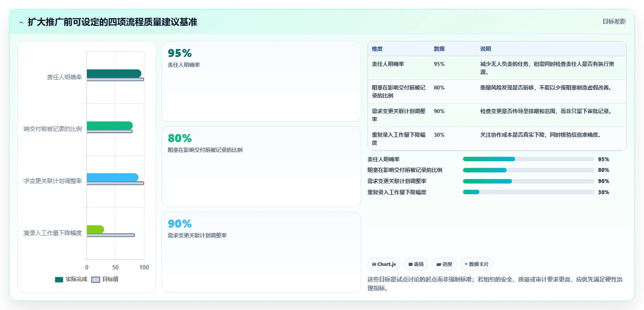Click the progress list label 需求变更关联计划调整率
644x310 pixels.
pos(397,181)
